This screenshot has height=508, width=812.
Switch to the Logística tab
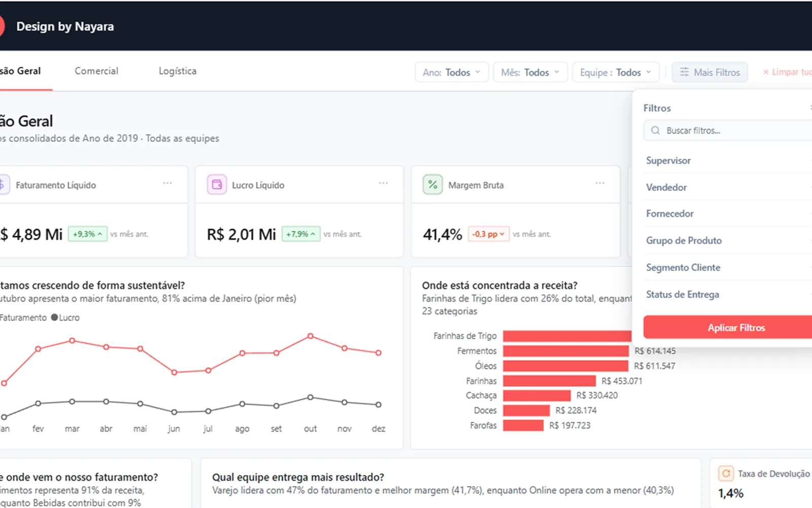pos(178,71)
